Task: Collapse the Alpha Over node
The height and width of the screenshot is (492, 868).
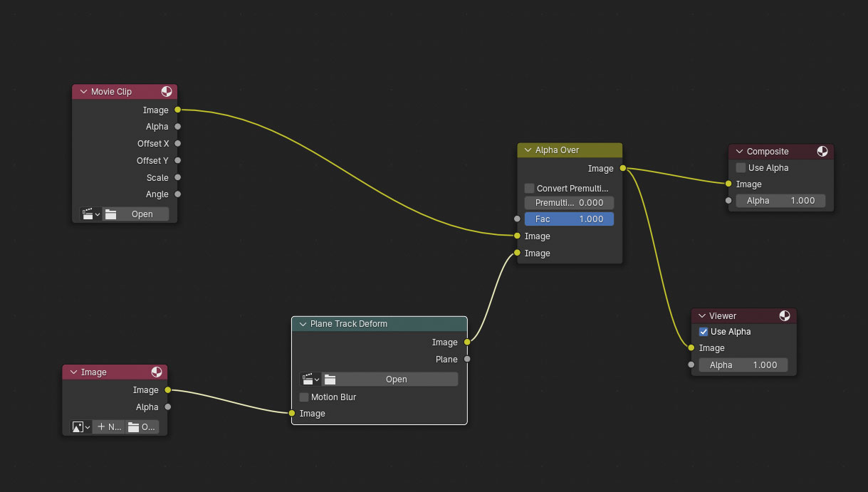Action: pos(528,150)
